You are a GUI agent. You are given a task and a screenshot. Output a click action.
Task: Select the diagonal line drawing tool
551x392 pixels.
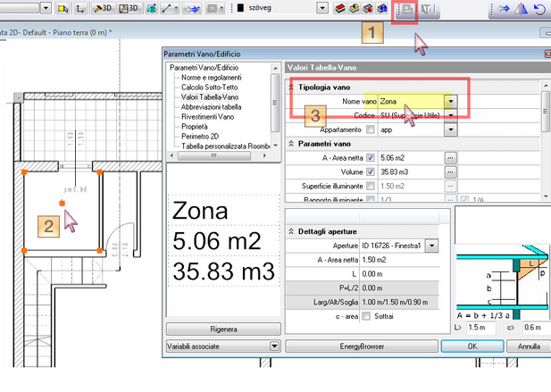[165, 8]
